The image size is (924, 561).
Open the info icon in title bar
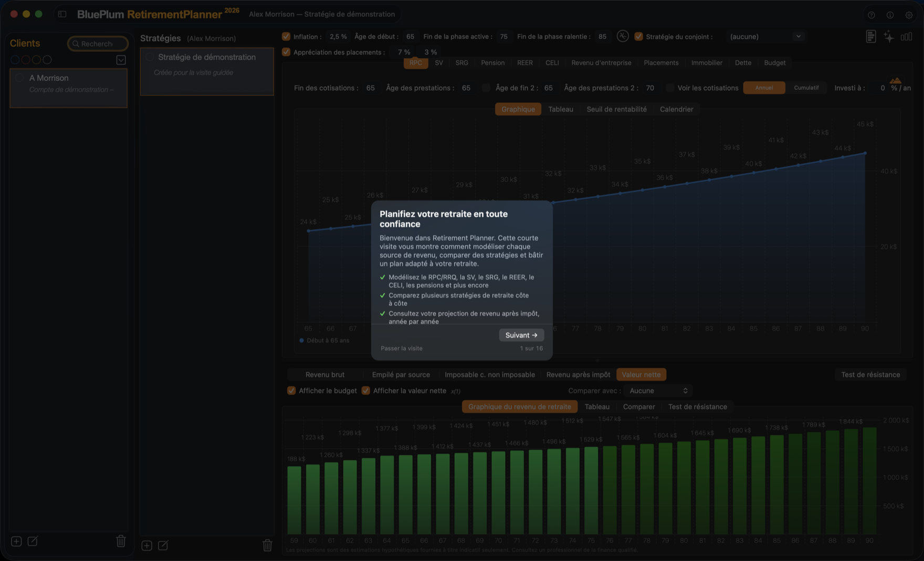point(890,15)
